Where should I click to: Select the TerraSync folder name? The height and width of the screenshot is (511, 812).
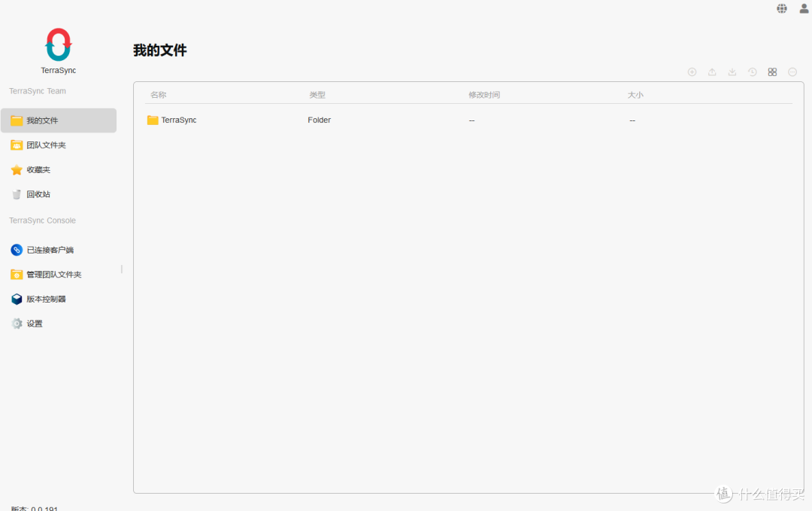coord(179,120)
